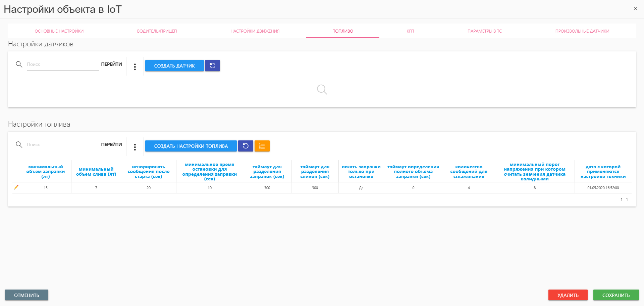Go to Настройки движения tab
The height and width of the screenshot is (306, 644).
click(255, 31)
